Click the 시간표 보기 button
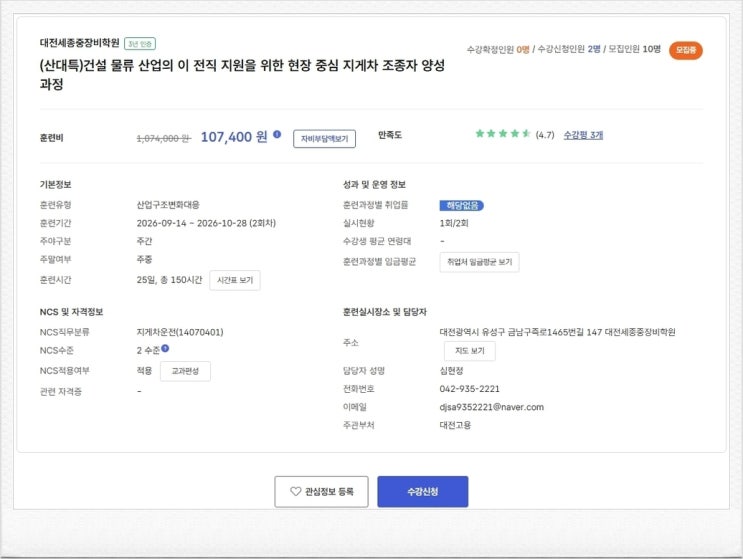The height and width of the screenshot is (559, 743). point(235,280)
